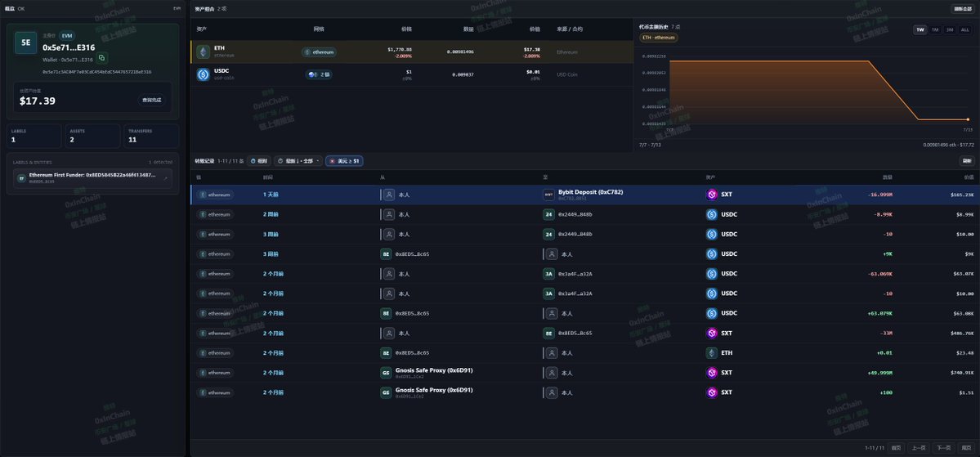Open the sort order dropdown in transfers toolbar
This screenshot has width=980, height=457.
[x=298, y=161]
